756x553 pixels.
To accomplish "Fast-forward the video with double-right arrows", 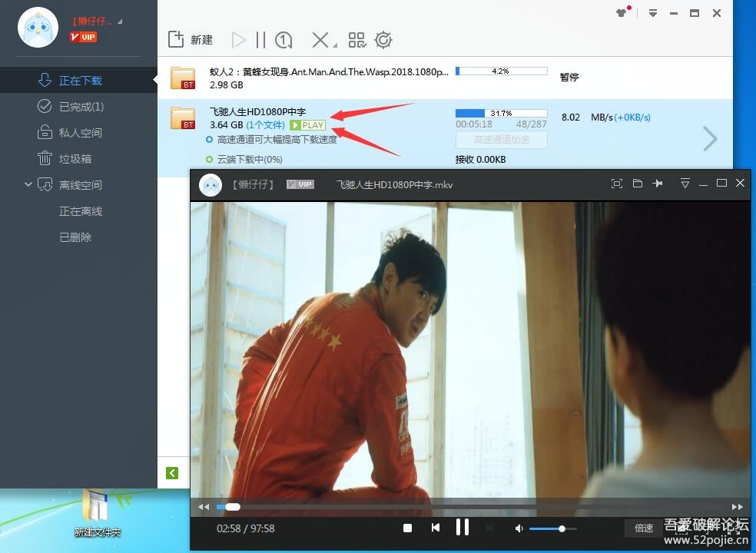I will 738,507.
